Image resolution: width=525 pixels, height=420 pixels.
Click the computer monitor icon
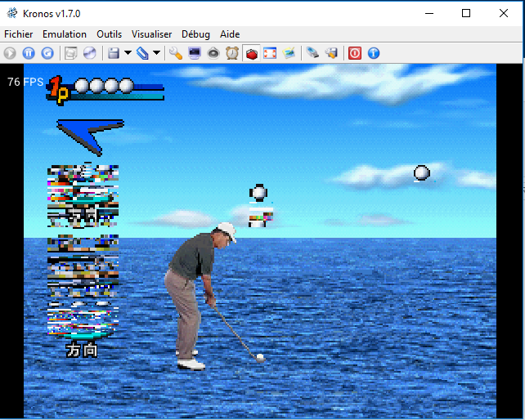pos(195,53)
